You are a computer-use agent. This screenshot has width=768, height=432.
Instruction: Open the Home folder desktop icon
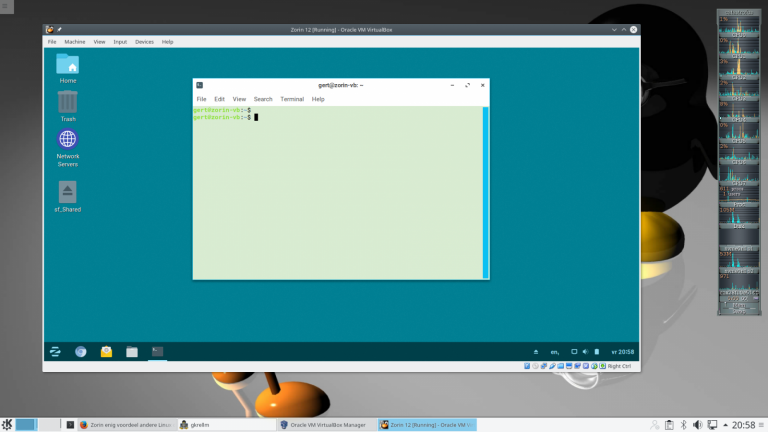(67, 66)
